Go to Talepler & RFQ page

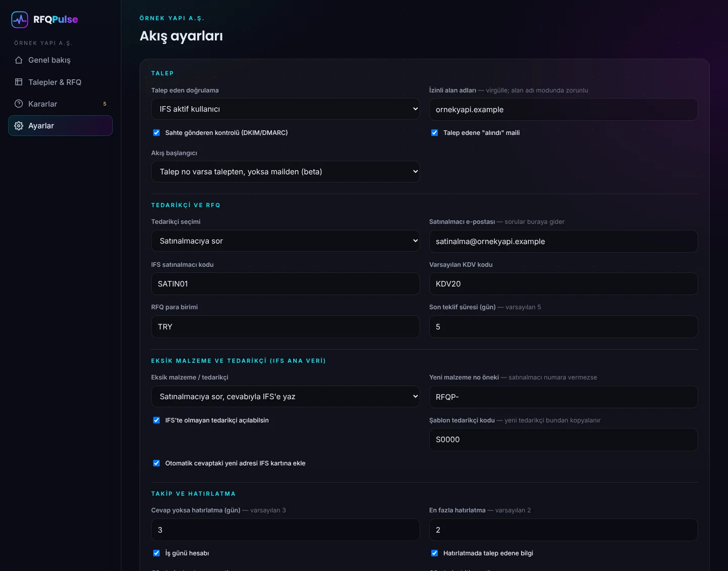pyautogui.click(x=60, y=82)
